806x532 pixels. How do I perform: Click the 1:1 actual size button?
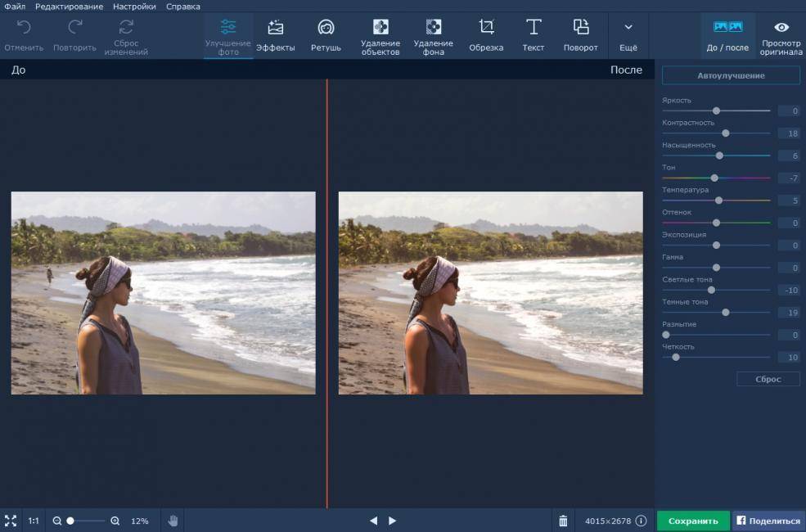coord(34,521)
